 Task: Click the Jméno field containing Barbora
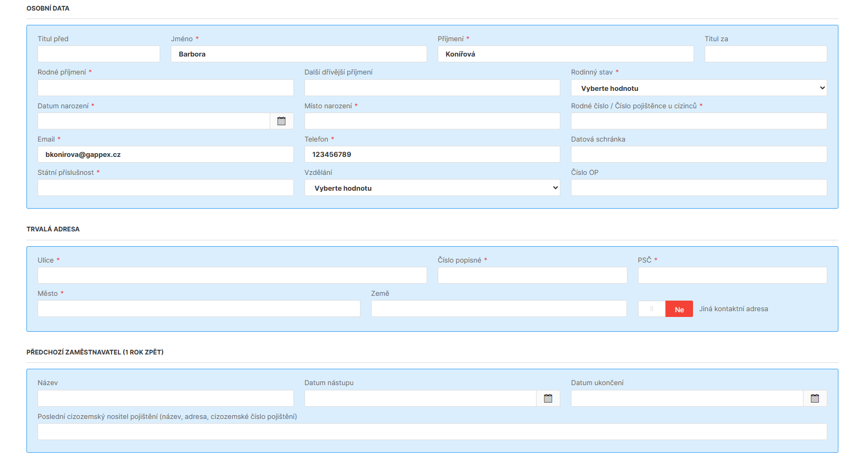(x=298, y=54)
